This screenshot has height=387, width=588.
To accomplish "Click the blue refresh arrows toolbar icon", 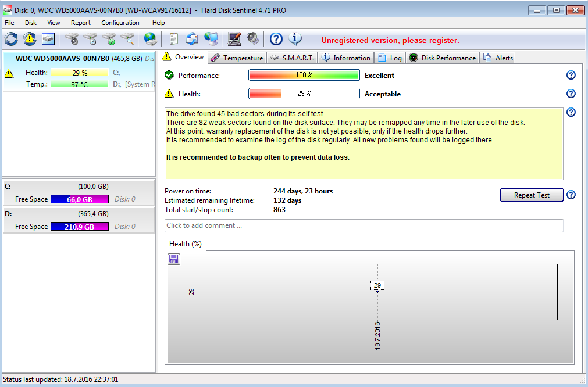I will [x=11, y=38].
